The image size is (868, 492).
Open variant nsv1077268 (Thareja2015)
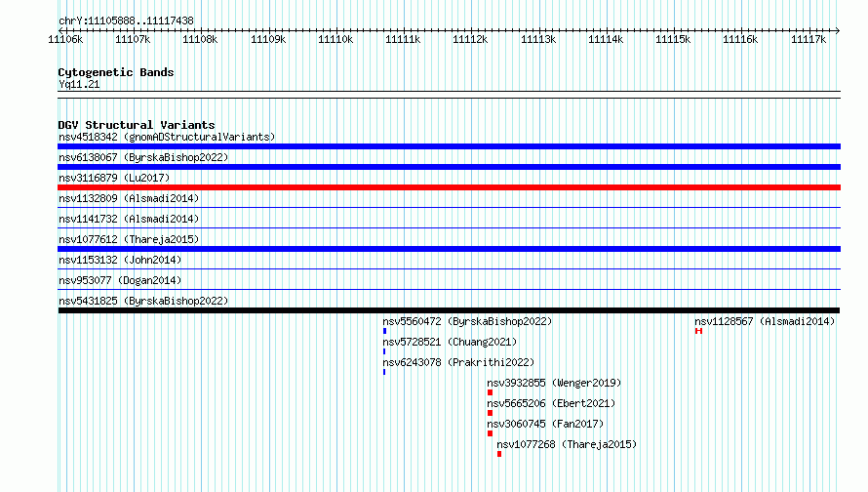[x=567, y=444]
